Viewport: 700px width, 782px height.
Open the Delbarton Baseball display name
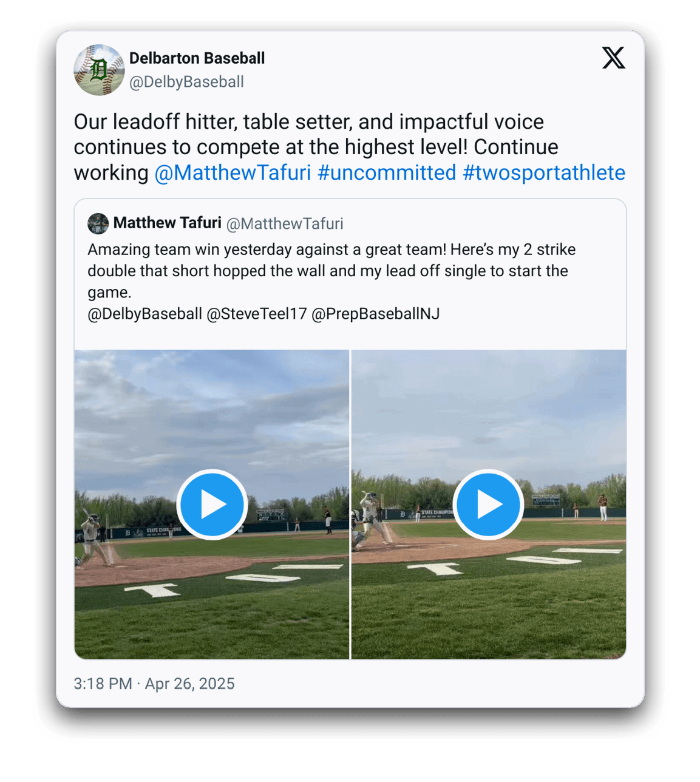point(197,58)
